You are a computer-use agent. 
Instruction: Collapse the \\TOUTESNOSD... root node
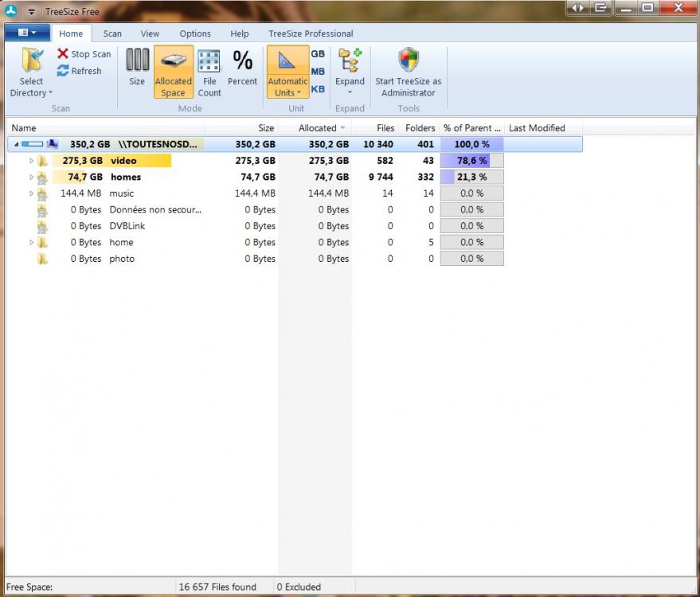point(16,145)
